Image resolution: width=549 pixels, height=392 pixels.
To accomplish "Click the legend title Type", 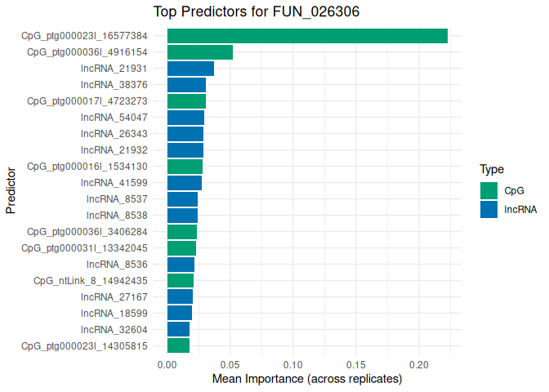I will pos(491,170).
